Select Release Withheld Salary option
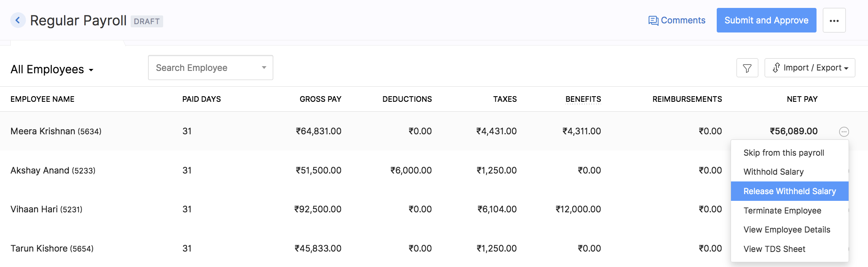The width and height of the screenshot is (868, 267). point(789,191)
